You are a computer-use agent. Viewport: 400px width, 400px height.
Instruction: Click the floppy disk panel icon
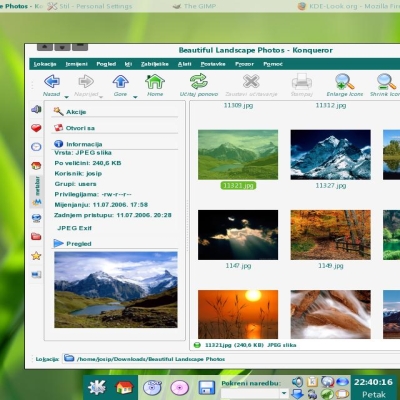pos(207,388)
